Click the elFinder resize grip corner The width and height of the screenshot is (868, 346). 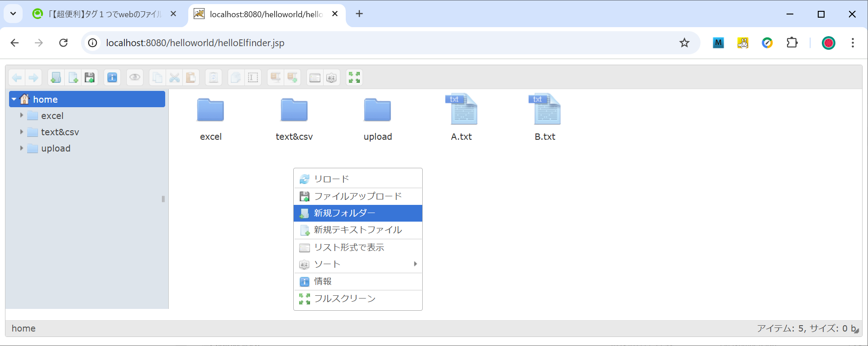tap(856, 331)
